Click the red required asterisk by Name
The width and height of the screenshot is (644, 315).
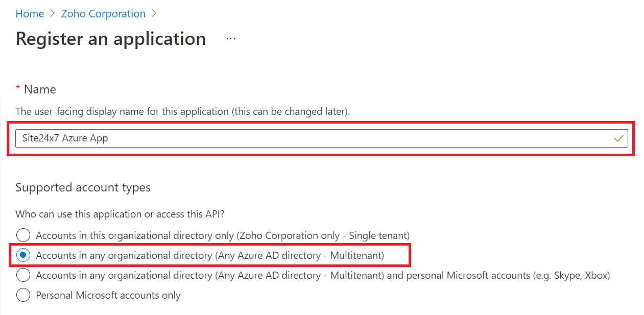point(18,89)
